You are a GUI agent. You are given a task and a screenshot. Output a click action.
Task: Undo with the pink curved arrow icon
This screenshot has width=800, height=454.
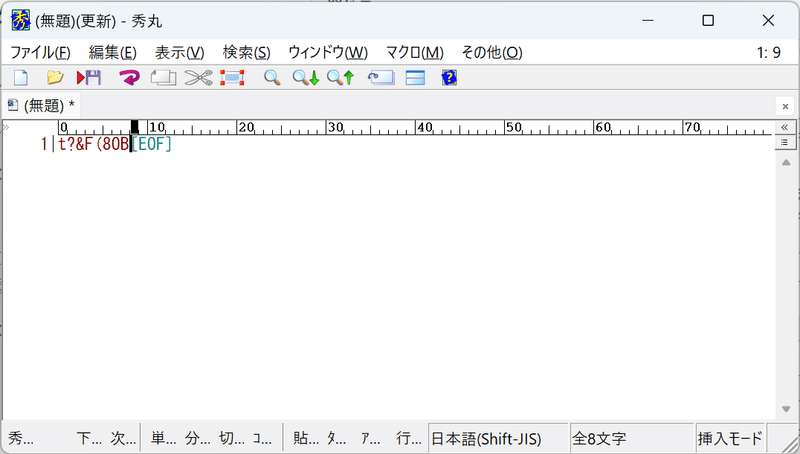pos(129,78)
